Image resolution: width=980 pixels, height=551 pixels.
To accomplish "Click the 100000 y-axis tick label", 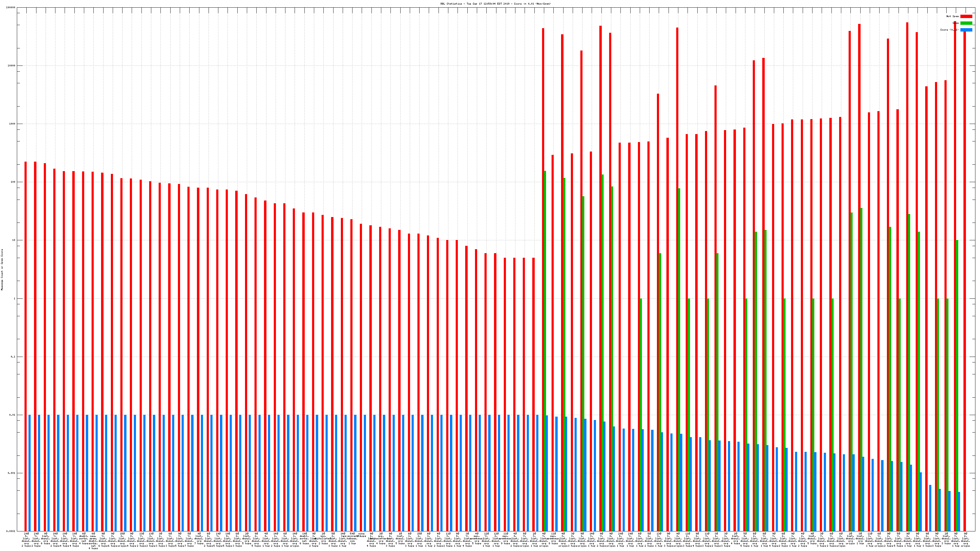I will pos(11,8).
